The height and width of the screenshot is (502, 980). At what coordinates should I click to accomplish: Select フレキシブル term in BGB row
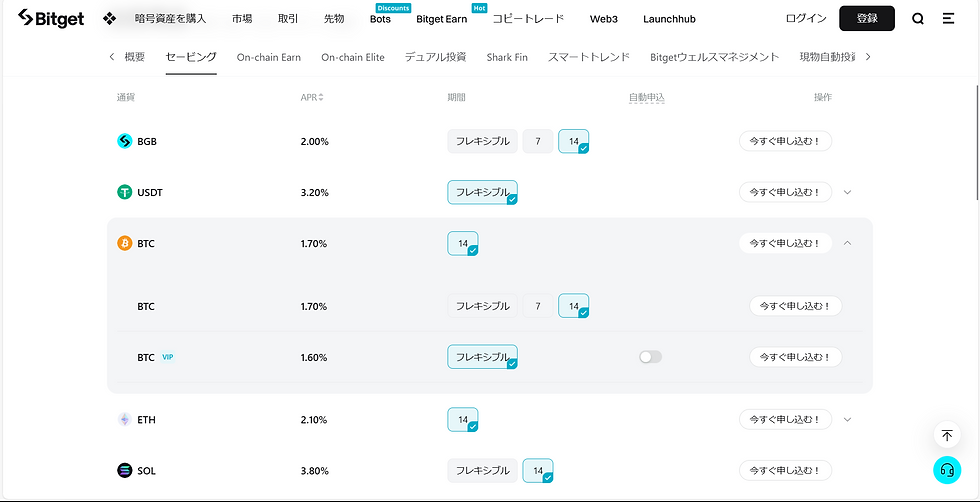(482, 141)
